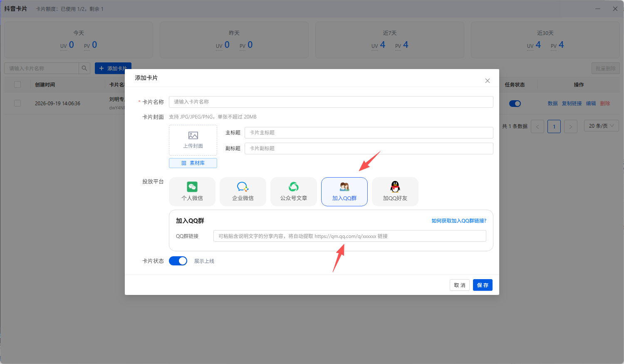The height and width of the screenshot is (364, 624).
Task: Toggle the 卡片状态 switch
Action: (178, 261)
